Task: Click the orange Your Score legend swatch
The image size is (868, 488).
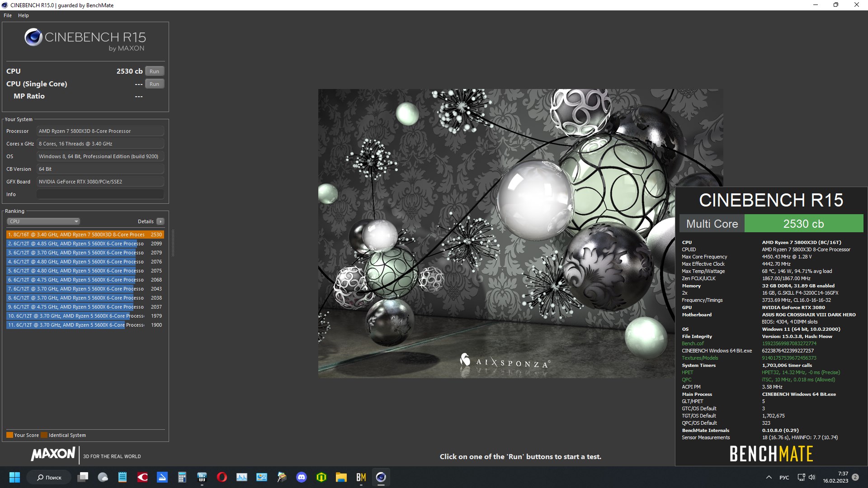Action: coord(9,435)
